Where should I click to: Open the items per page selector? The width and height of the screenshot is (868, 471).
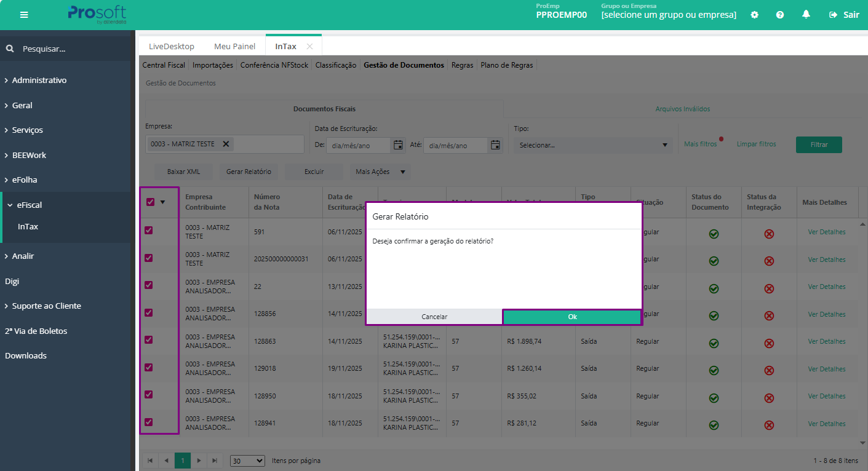pyautogui.click(x=247, y=461)
